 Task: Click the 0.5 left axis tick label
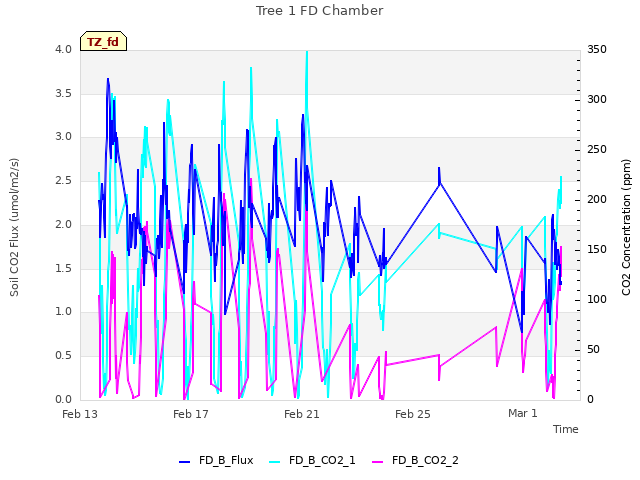coord(63,356)
